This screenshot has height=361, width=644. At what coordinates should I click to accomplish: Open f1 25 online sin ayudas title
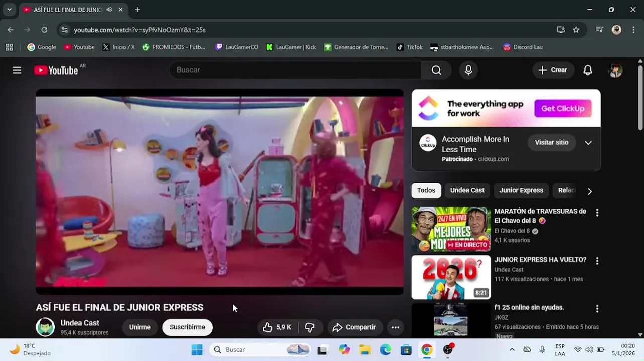[x=529, y=307]
